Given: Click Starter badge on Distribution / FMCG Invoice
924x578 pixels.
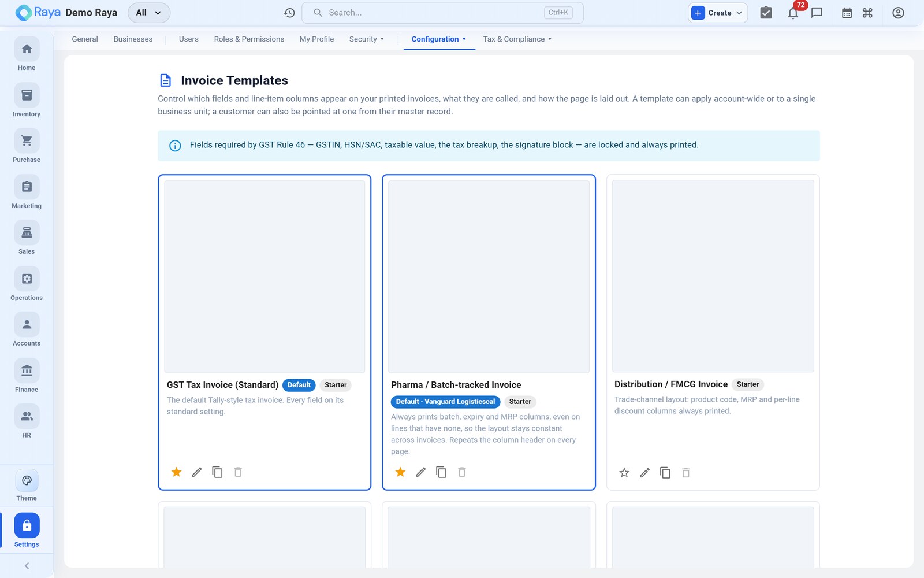Looking at the screenshot, I should (x=748, y=384).
